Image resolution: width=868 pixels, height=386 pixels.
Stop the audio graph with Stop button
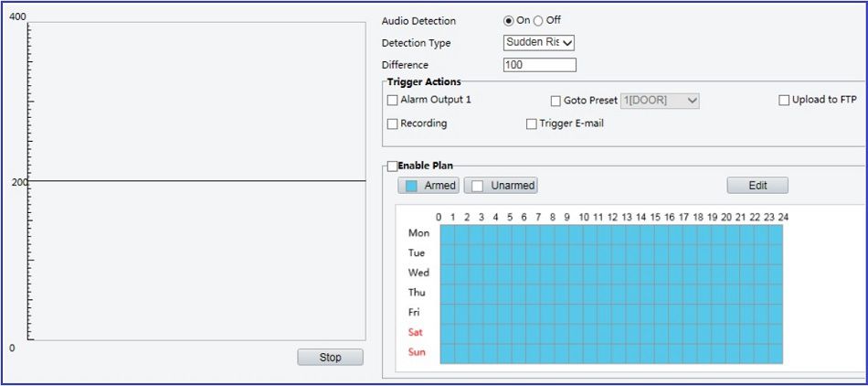point(331,358)
